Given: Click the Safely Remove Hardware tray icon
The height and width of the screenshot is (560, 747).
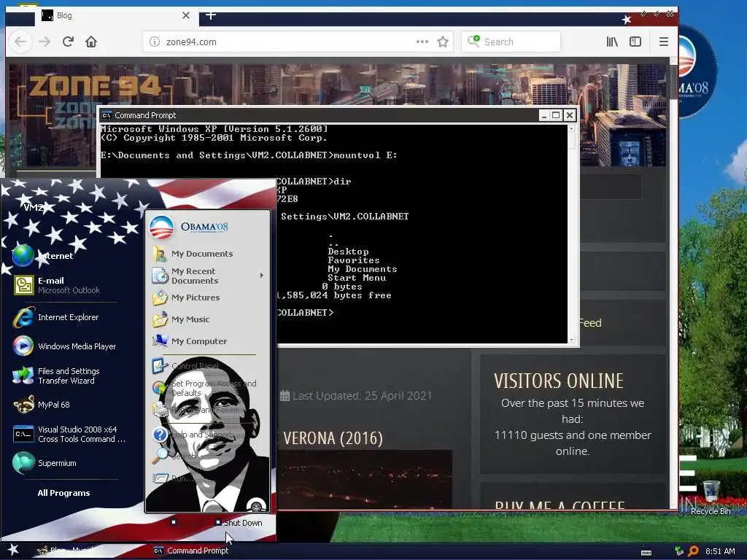Looking at the screenshot, I should coord(679,551).
